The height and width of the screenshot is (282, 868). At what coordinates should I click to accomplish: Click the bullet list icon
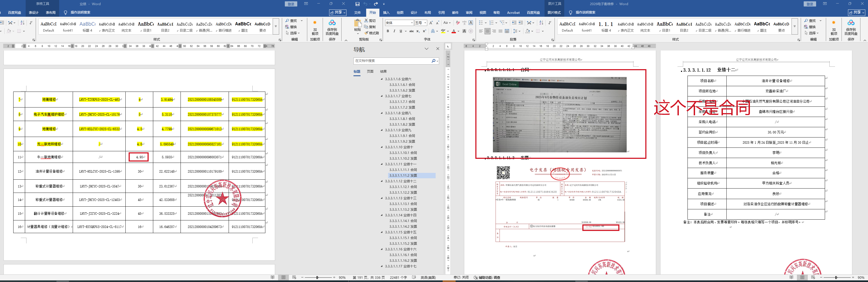(481, 23)
